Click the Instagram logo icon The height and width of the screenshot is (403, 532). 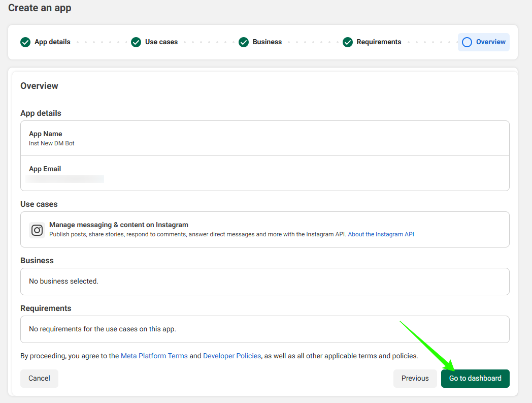pyautogui.click(x=37, y=230)
